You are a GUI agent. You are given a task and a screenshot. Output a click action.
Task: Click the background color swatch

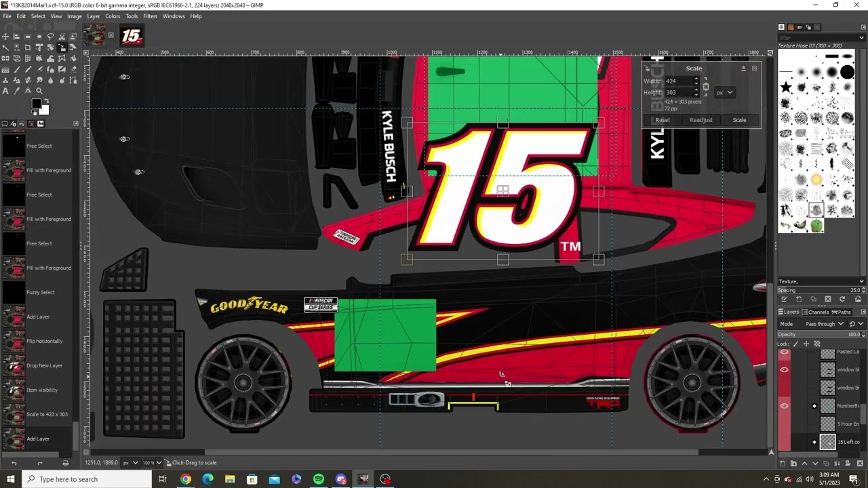coord(45,110)
